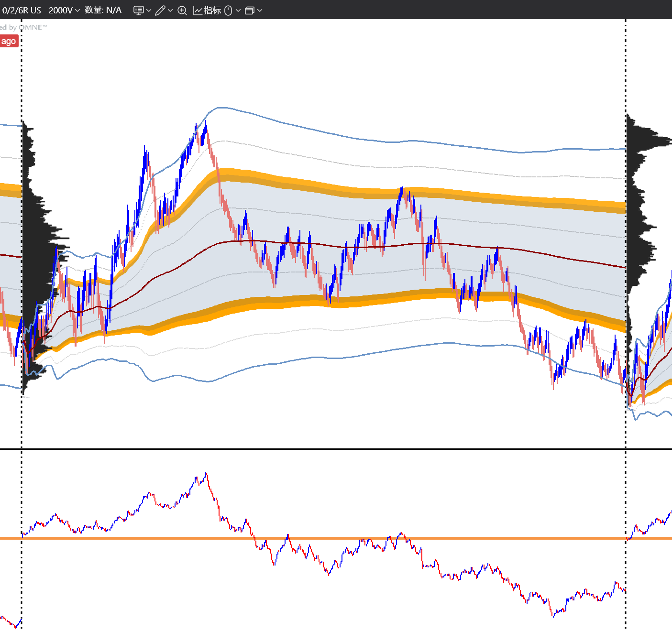Select the pencil drawing tool
The height and width of the screenshot is (631, 672).
(160, 11)
